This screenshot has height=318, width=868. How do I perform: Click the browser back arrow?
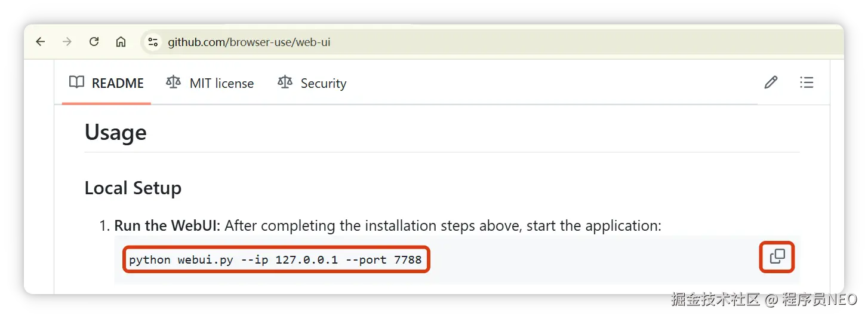(40, 42)
